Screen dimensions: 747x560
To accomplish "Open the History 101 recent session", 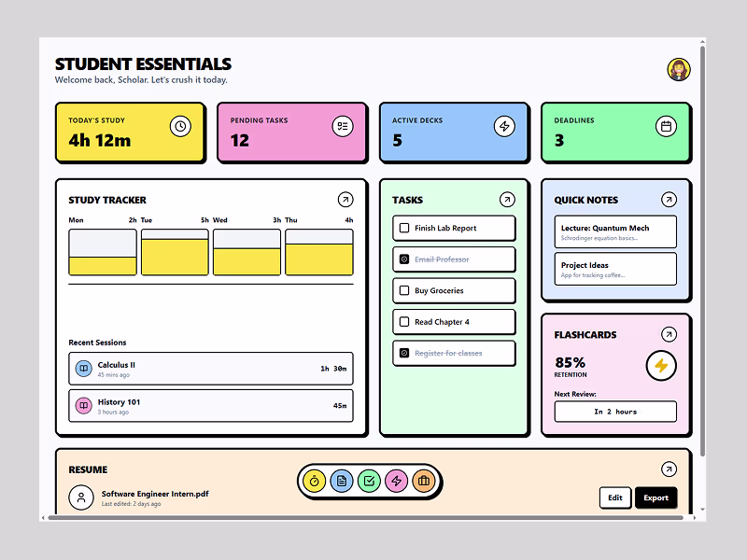I will [x=211, y=406].
